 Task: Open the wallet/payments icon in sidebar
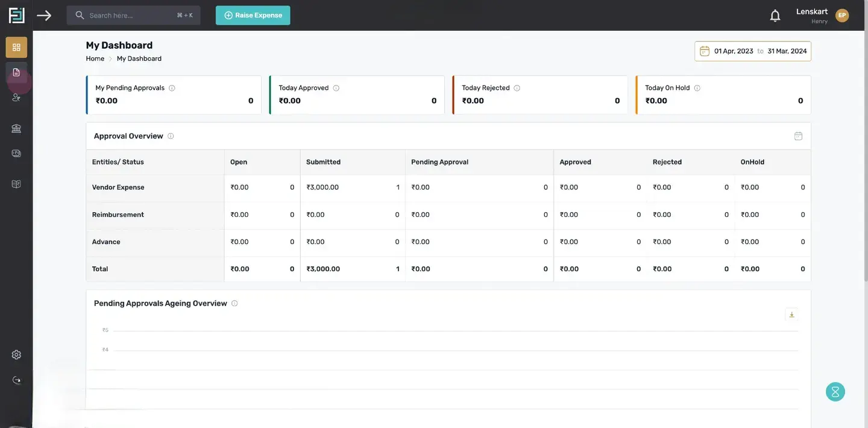pyautogui.click(x=16, y=153)
